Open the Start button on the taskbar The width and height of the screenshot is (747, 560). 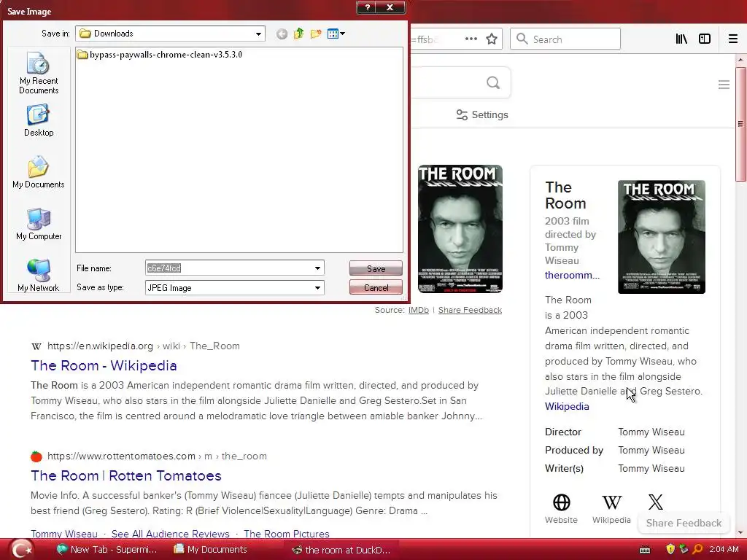point(21,550)
